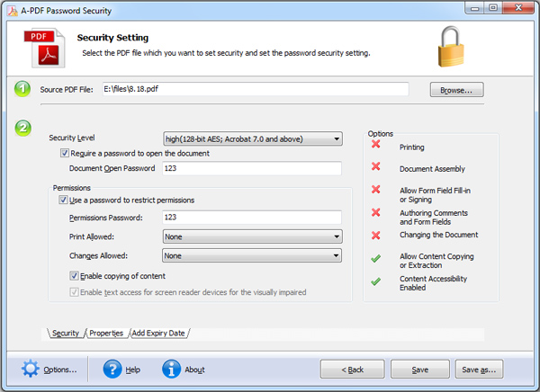Click green checkmark beside Allow Content Copying
Image resolution: width=540 pixels, height=392 pixels.
[x=375, y=258]
